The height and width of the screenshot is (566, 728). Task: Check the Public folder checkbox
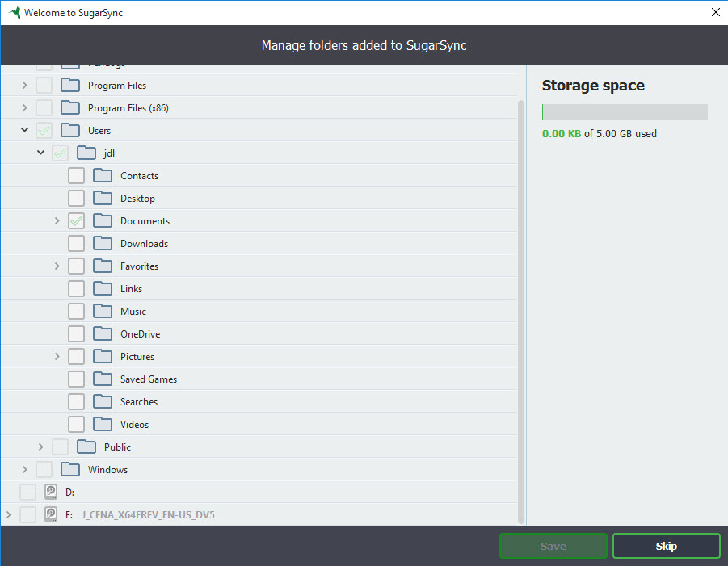pos(60,447)
